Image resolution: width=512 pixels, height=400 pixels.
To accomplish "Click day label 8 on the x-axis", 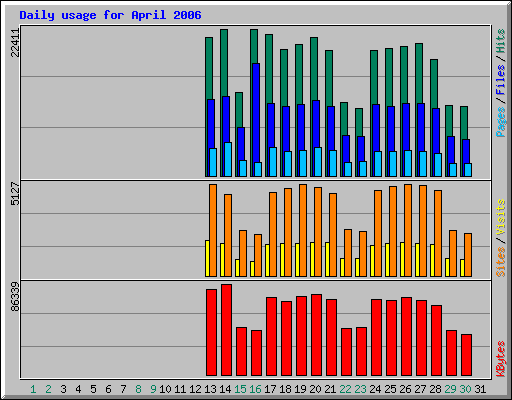I will click(x=138, y=389).
